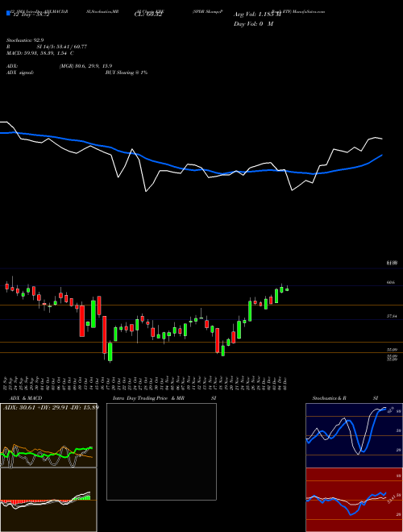Click the MunafaSutra.com watermark link at top
403x532 pixels.
pos(309,11)
